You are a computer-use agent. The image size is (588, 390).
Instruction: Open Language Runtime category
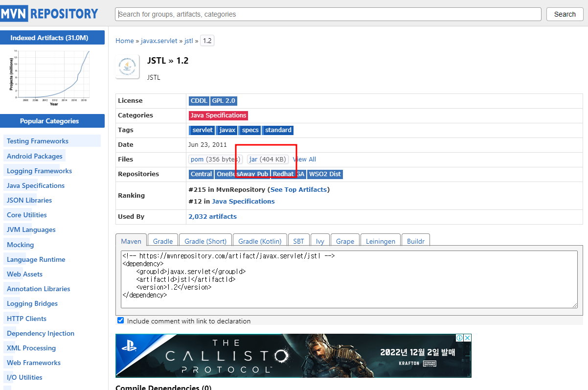point(36,259)
